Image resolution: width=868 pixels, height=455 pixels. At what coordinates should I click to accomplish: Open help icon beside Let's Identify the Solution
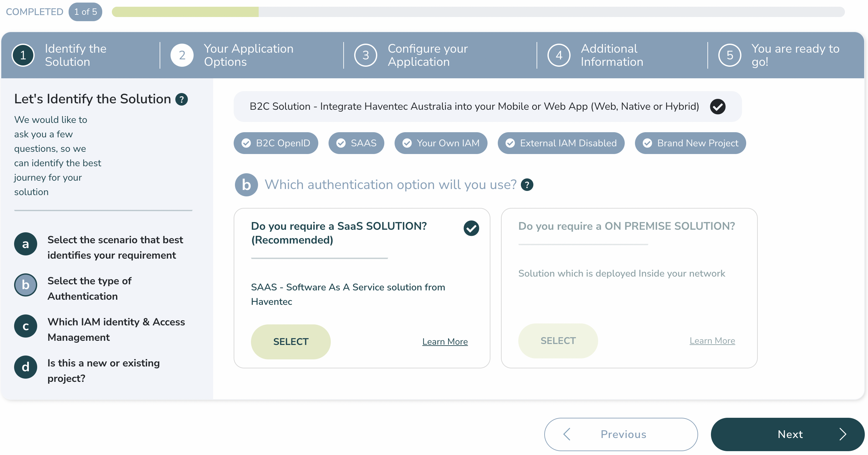pyautogui.click(x=181, y=99)
